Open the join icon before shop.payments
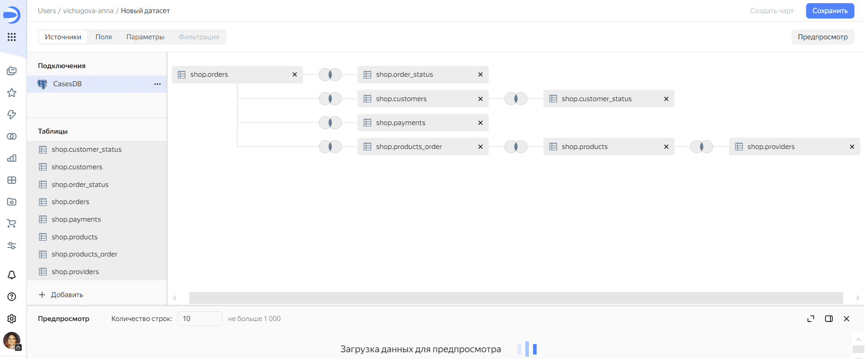This screenshot has width=868, height=359. [330, 122]
